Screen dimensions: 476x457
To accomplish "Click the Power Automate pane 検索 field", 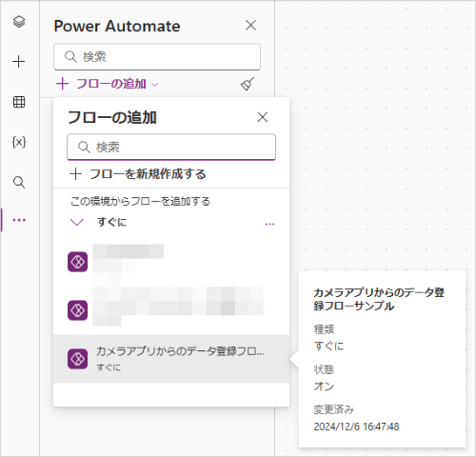I will click(157, 57).
